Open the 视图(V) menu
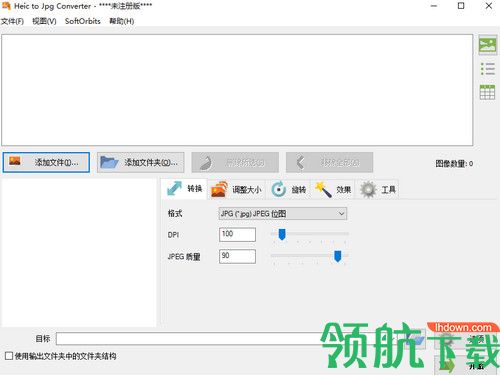Image resolution: width=500 pixels, height=375 pixels. 44,21
